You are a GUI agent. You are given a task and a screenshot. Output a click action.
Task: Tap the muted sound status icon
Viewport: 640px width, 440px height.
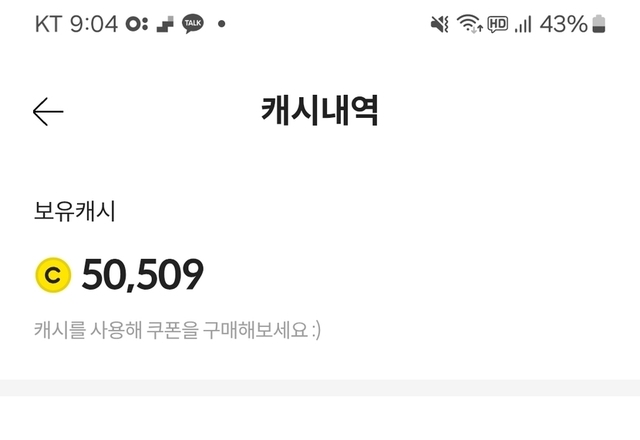point(439,24)
